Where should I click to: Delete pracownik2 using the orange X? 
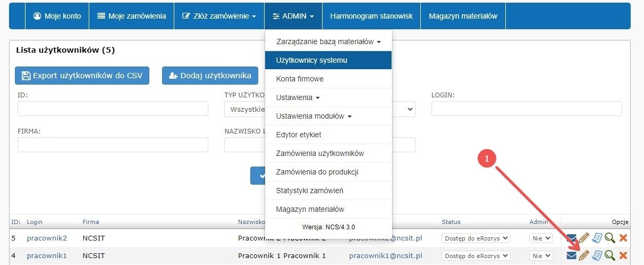coord(623,238)
